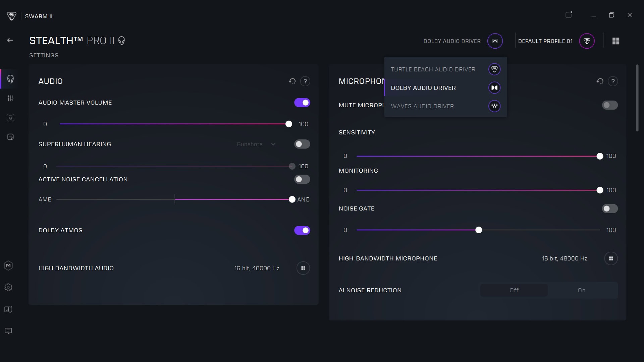The width and height of the screenshot is (644, 362).
Task: Click the High Bandwidth Audio label
Action: 76,268
